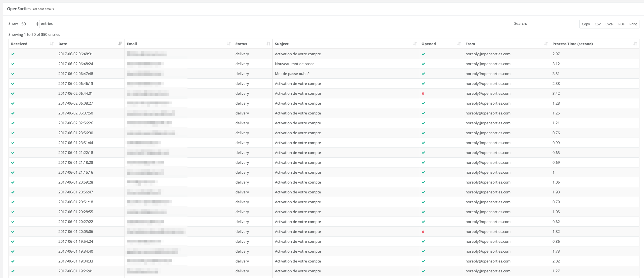Viewport: 644px width, 278px height.
Task: Click opened checkmark in 05:37:50 row
Action: 423,113
